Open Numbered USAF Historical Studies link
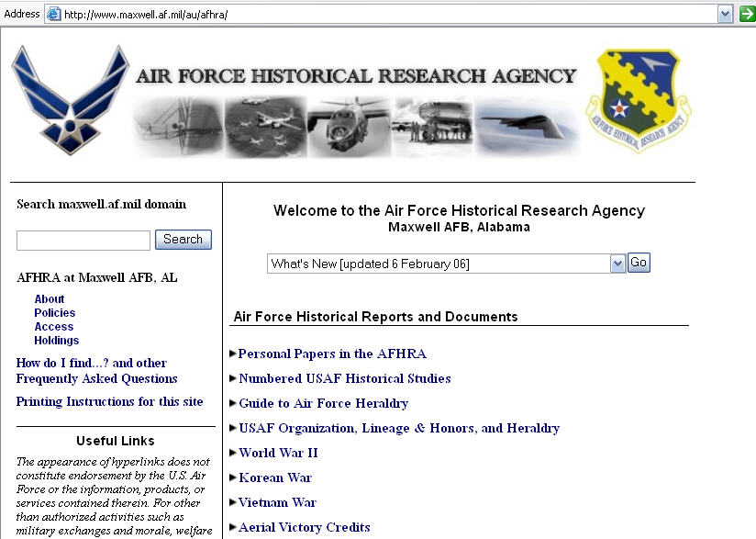756x539 pixels. click(345, 378)
